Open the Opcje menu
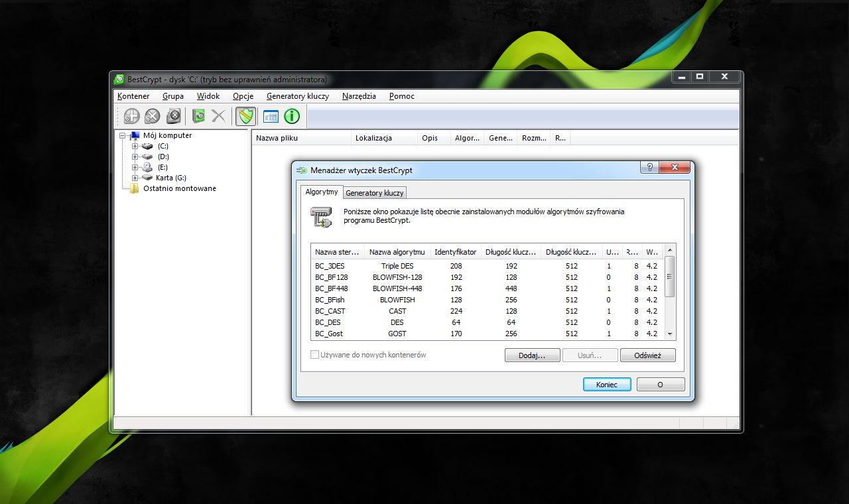 point(243,96)
